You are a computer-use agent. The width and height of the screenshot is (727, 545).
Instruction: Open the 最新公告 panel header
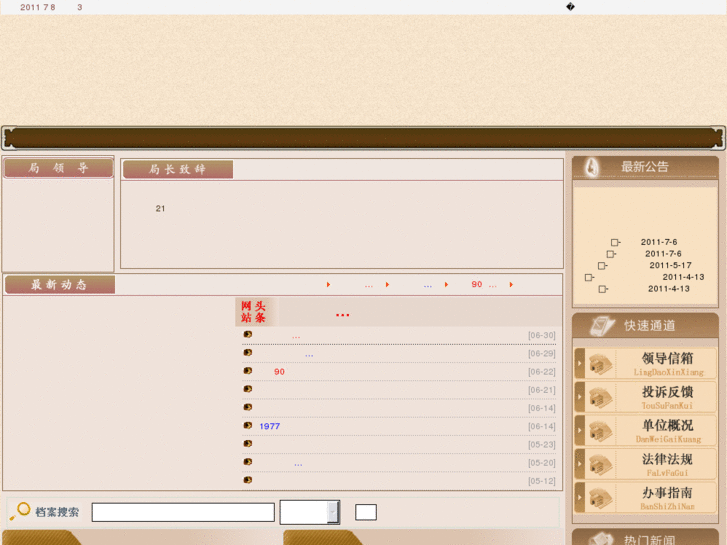coord(645,167)
